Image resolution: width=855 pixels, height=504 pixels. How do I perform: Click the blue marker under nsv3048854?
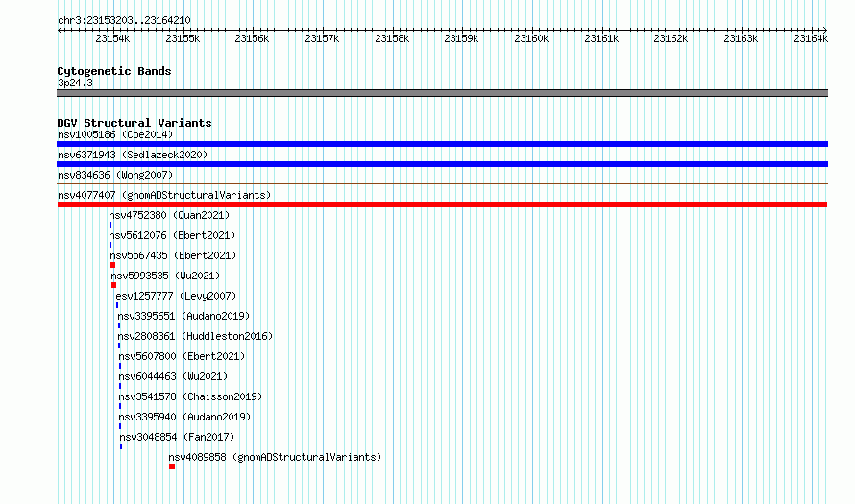[x=122, y=446]
